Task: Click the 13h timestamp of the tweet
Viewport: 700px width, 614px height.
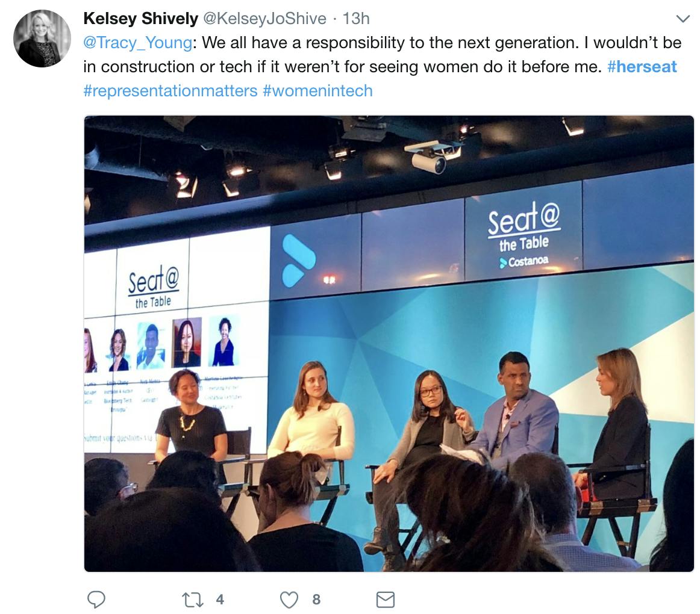Action: (356, 19)
